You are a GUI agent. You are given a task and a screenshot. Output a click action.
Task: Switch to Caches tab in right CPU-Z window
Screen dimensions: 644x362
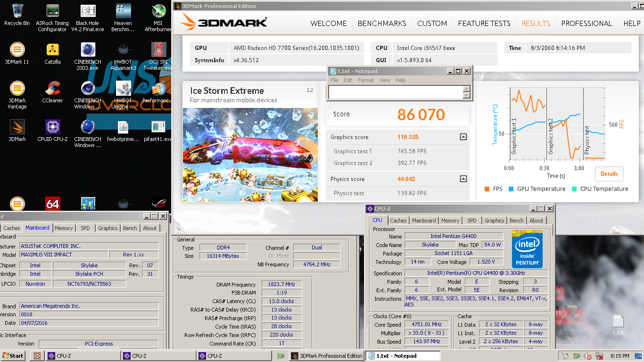(x=398, y=221)
